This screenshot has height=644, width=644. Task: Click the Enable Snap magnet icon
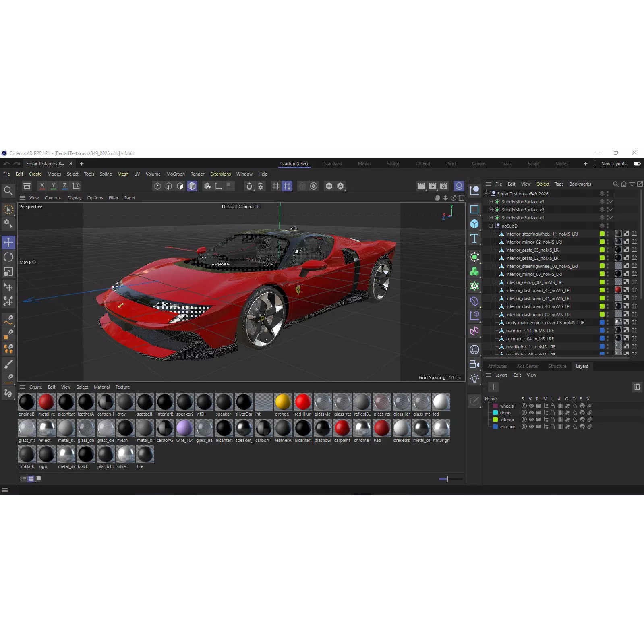(249, 186)
